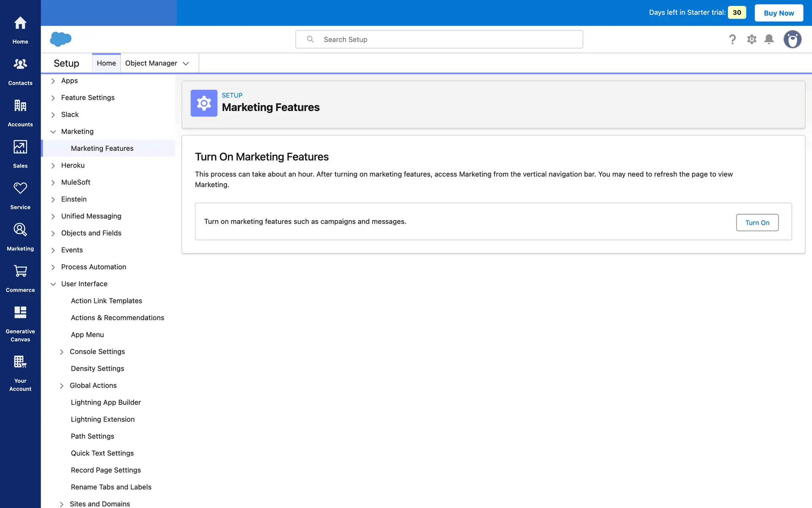The image size is (812, 508).
Task: Collapse the Marketing tree section
Action: (53, 132)
